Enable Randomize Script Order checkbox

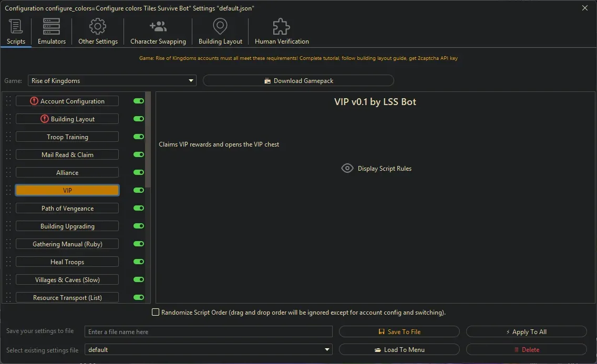[x=156, y=312]
